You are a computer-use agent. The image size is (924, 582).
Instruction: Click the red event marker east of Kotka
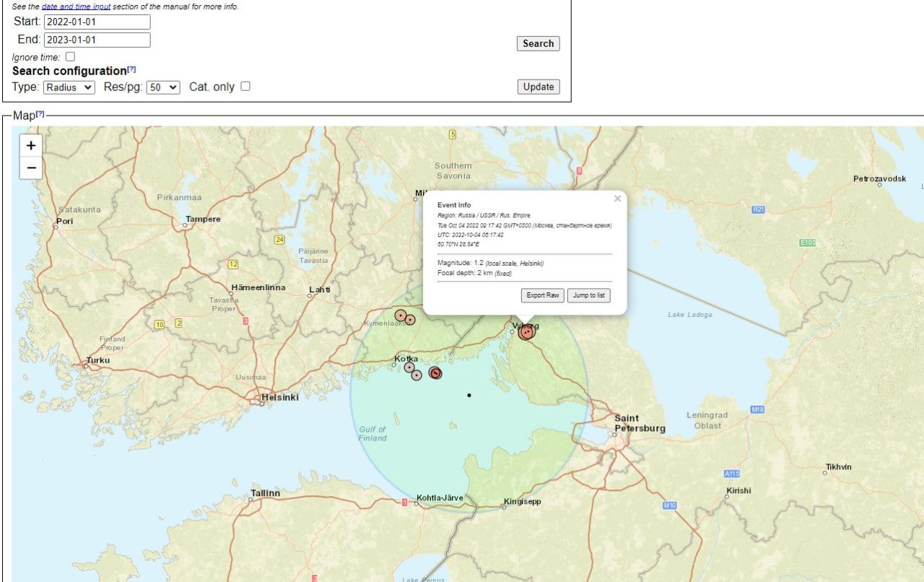coord(435,373)
